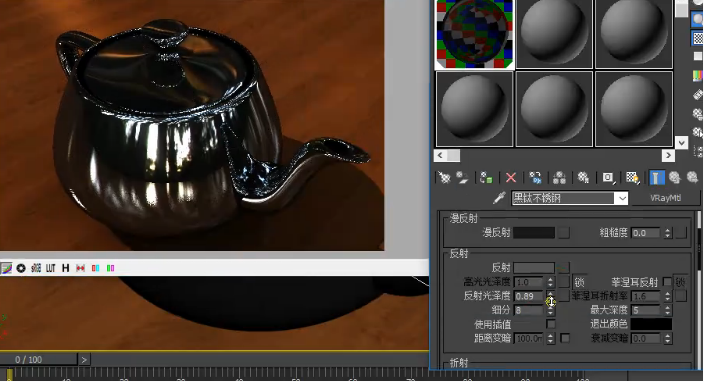Toggle the sRGB button in frame buffer
This screenshot has height=382, width=704.
point(36,268)
